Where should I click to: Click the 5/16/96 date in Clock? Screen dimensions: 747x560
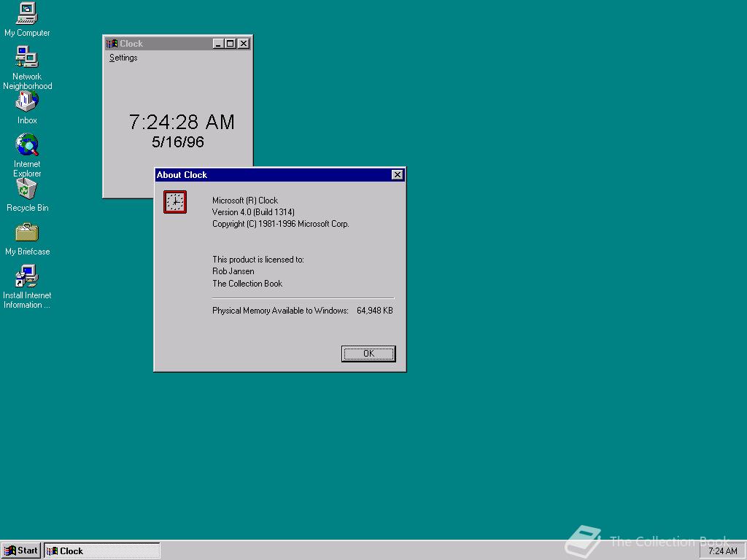(x=178, y=142)
